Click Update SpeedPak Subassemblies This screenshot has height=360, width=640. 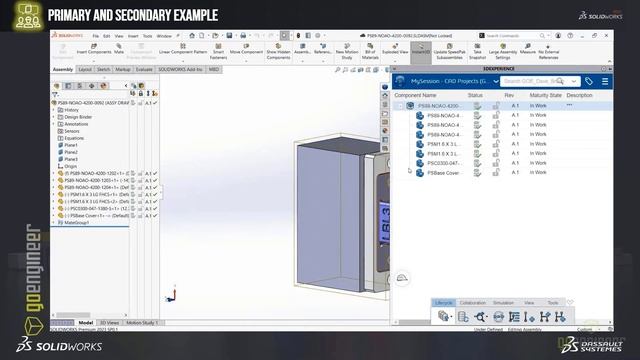click(449, 51)
